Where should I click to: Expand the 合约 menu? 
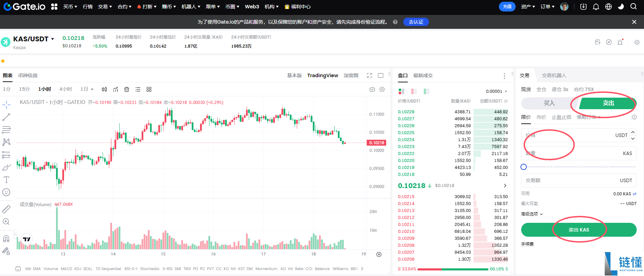pyautogui.click(x=125, y=7)
